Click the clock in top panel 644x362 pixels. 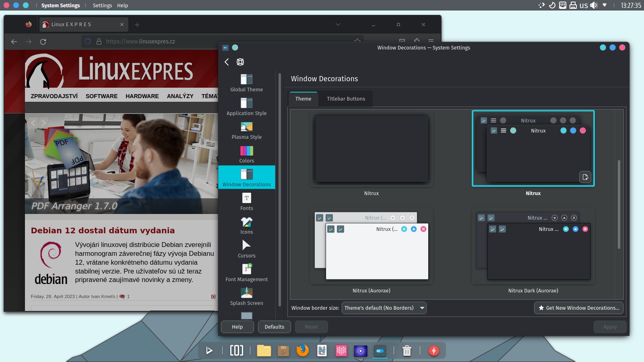click(x=631, y=5)
